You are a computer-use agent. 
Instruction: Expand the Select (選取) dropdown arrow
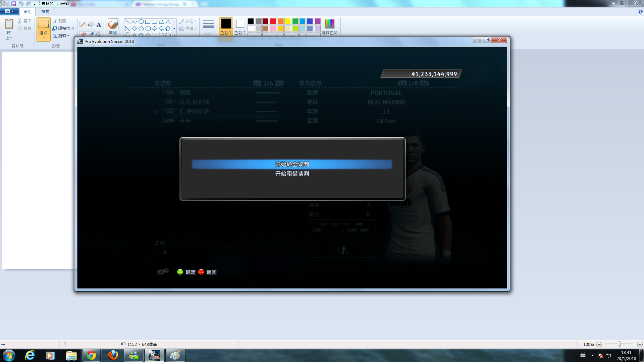pyautogui.click(x=44, y=38)
